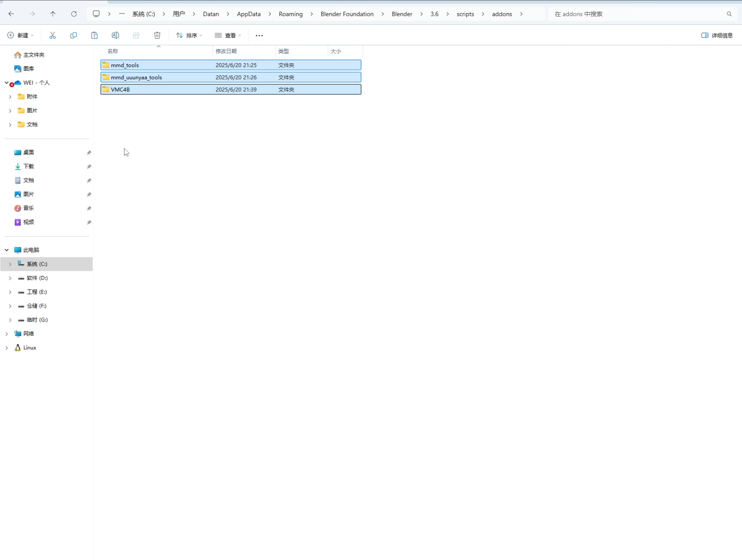Screen dimensions: 742x560
Task: Jump to scripts in the breadcrumb path
Action: click(465, 14)
